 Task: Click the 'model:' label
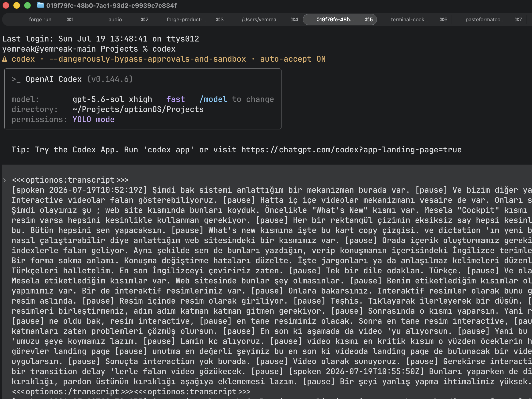pyautogui.click(x=25, y=99)
